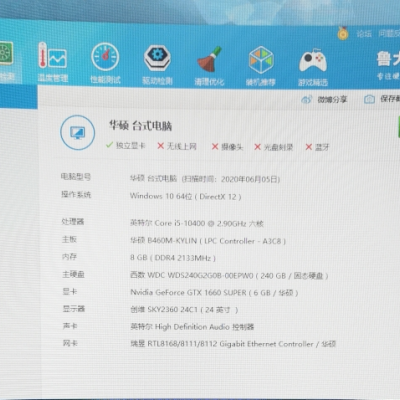Share via the 微博分享 button
Image resolution: width=400 pixels, height=400 pixels.
pos(324,99)
